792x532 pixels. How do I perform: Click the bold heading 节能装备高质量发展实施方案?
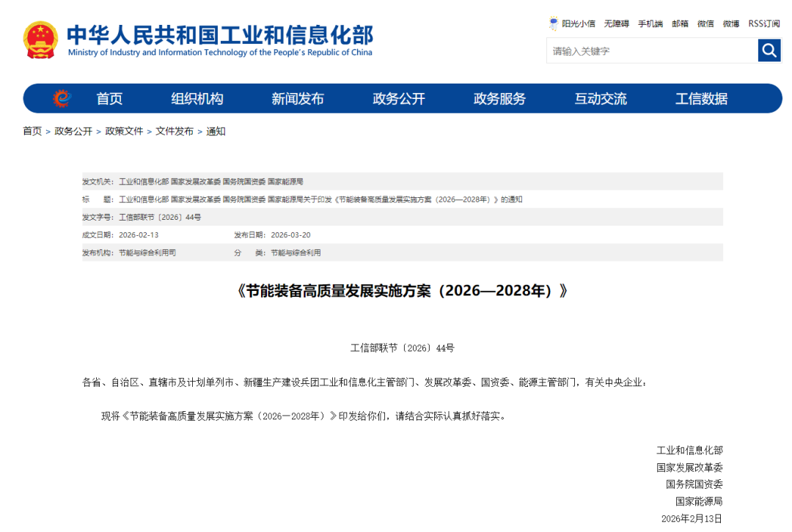402,291
